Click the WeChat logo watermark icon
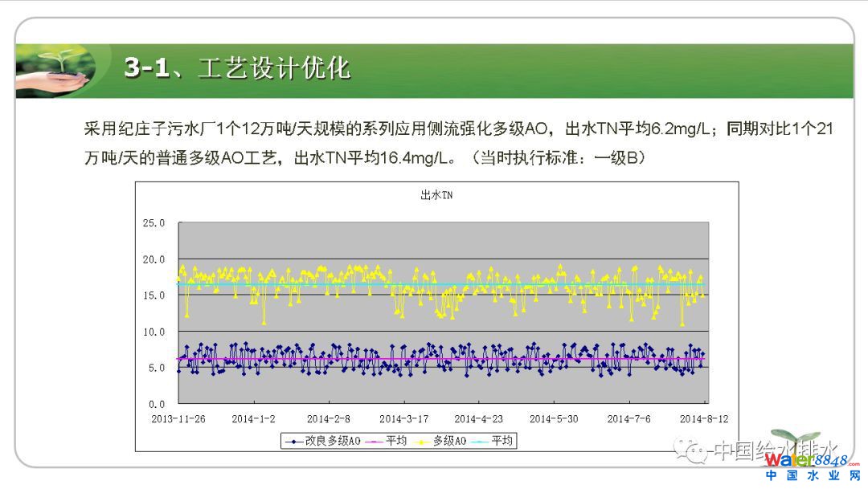Viewport: 868px width, 489px height. click(691, 450)
